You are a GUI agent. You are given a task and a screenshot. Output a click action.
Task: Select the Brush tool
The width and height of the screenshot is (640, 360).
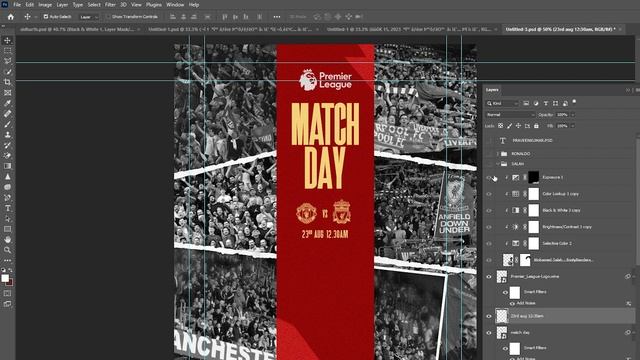point(7,124)
